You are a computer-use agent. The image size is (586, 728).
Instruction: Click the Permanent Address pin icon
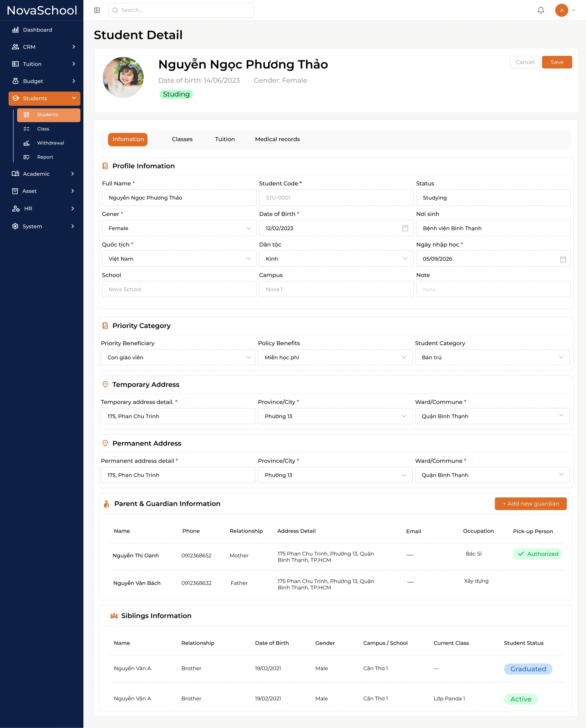pos(105,443)
